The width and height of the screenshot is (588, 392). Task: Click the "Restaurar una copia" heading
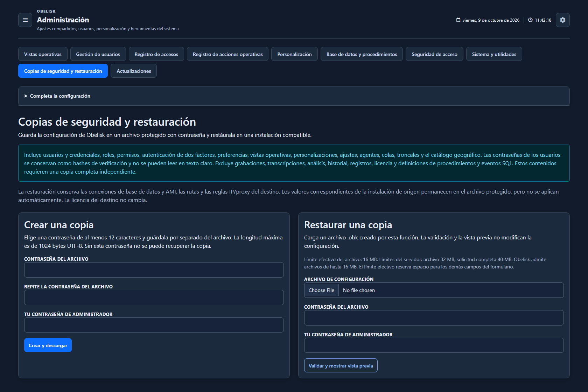pos(348,225)
